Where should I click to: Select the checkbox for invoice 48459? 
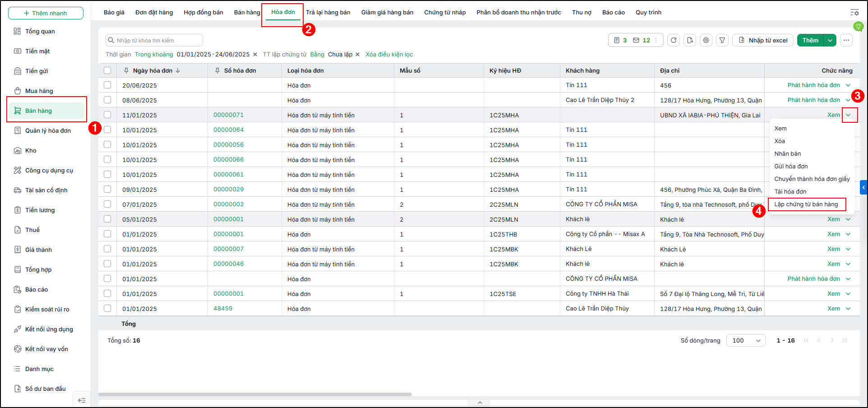(x=107, y=308)
